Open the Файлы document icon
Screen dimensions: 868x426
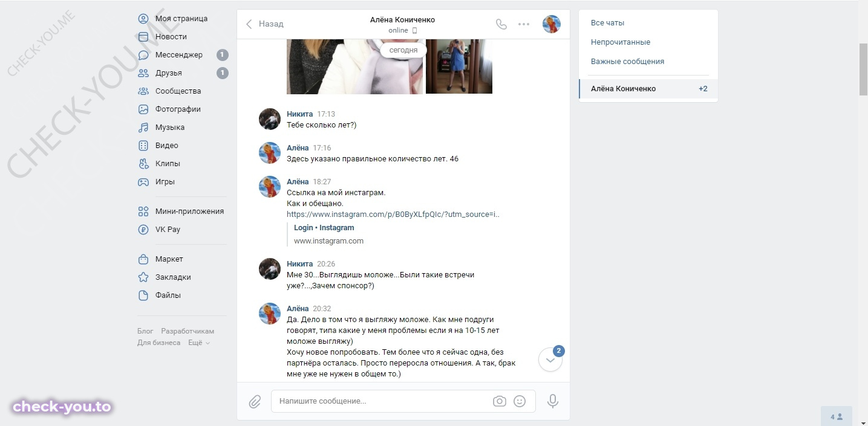click(143, 295)
